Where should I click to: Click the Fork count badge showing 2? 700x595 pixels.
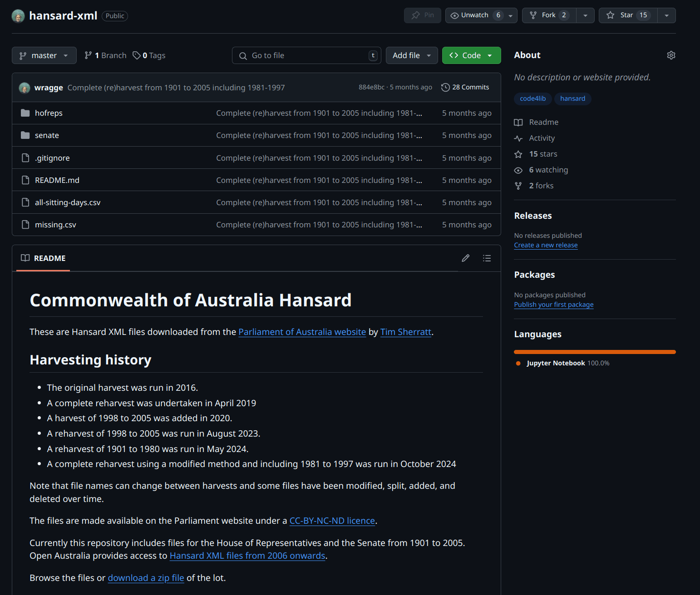click(564, 15)
